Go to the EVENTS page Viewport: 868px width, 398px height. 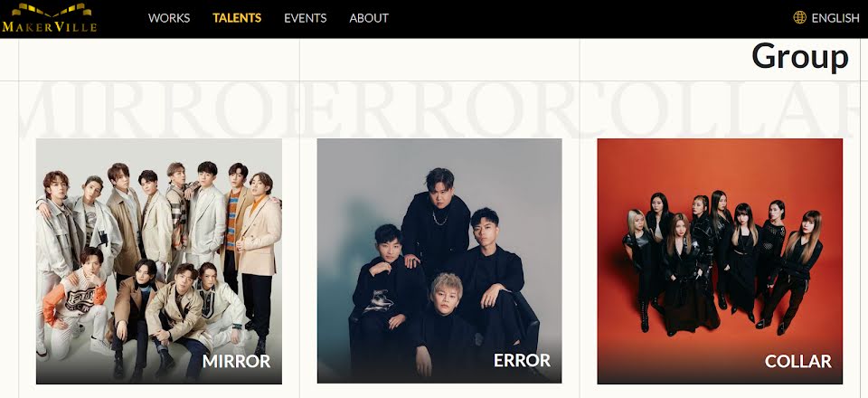tap(305, 18)
